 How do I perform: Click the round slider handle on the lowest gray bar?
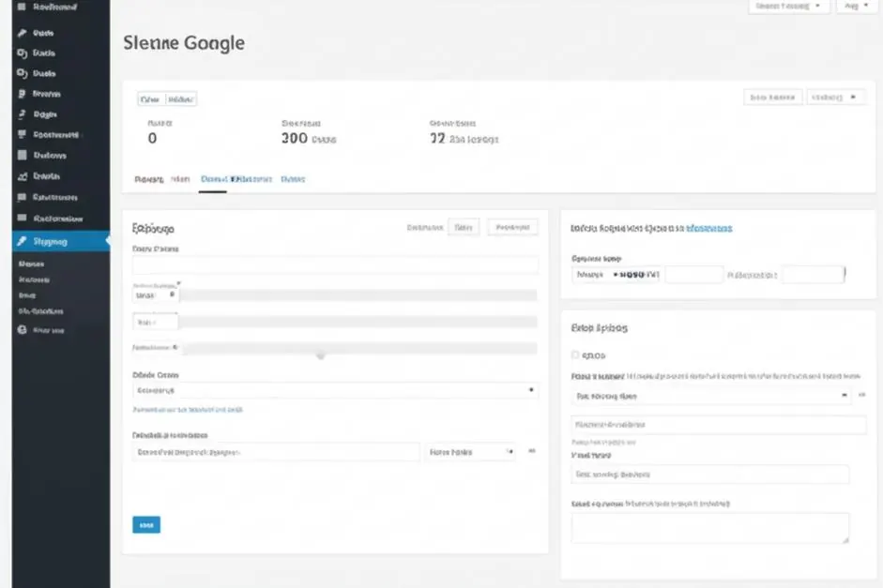320,355
